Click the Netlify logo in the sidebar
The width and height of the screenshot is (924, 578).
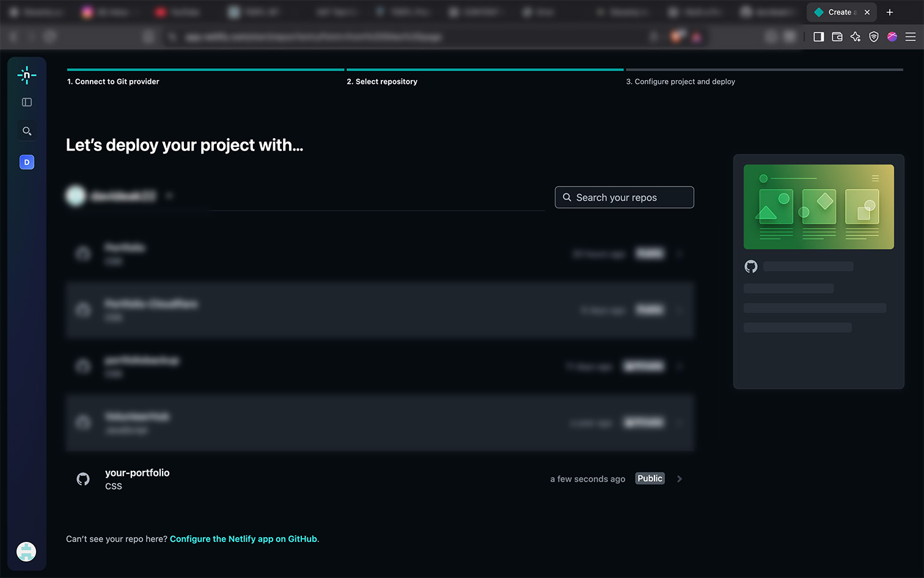(x=27, y=75)
